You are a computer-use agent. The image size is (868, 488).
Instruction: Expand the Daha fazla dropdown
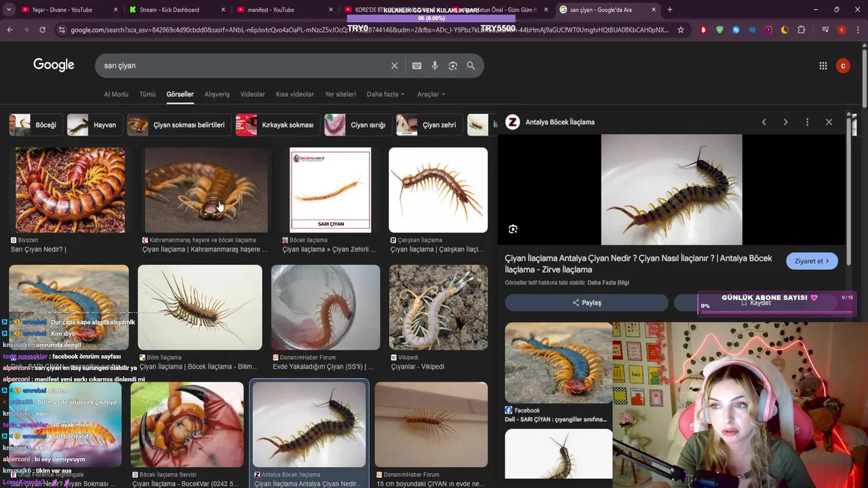click(x=385, y=94)
